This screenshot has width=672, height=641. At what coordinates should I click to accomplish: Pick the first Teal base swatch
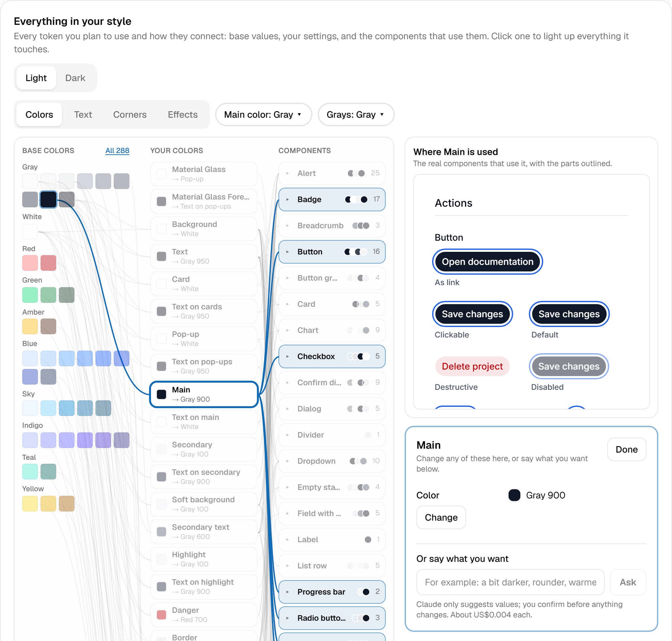click(30, 472)
